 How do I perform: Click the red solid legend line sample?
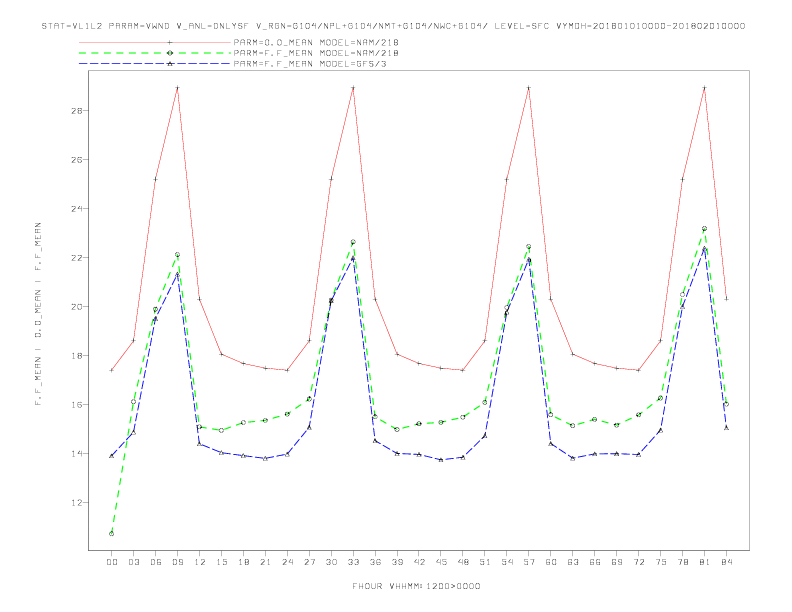(155, 42)
